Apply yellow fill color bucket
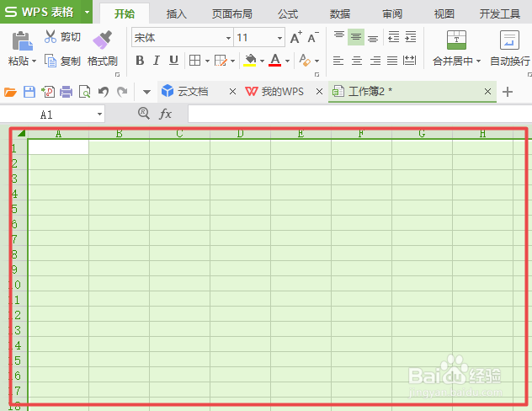532x411 pixels. click(x=250, y=61)
